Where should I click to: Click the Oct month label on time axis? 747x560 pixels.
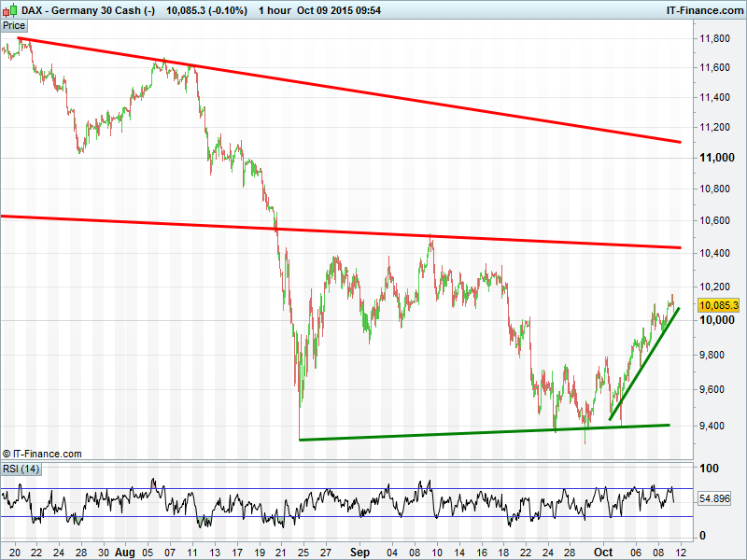[x=603, y=553]
